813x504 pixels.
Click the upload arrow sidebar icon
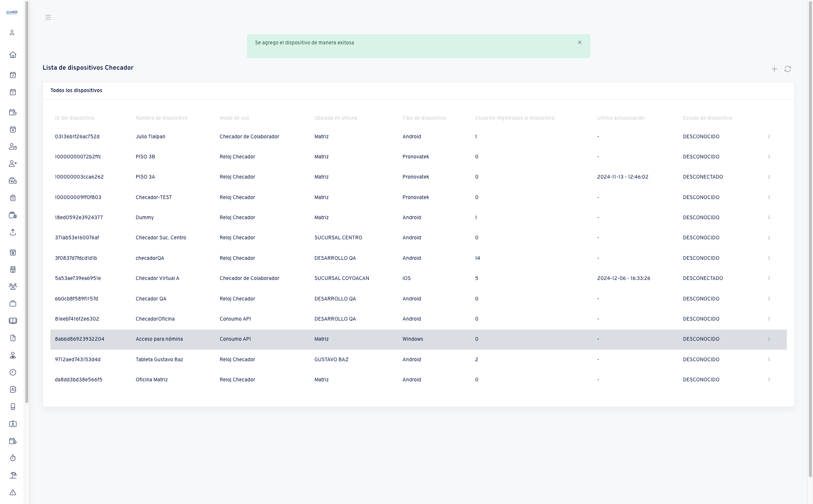[13, 232]
